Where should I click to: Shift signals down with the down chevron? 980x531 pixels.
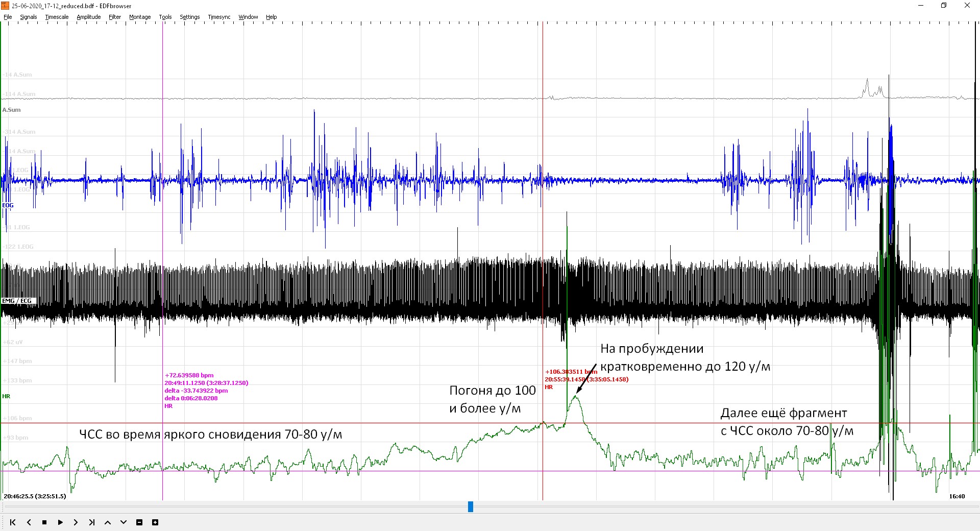tap(124, 522)
